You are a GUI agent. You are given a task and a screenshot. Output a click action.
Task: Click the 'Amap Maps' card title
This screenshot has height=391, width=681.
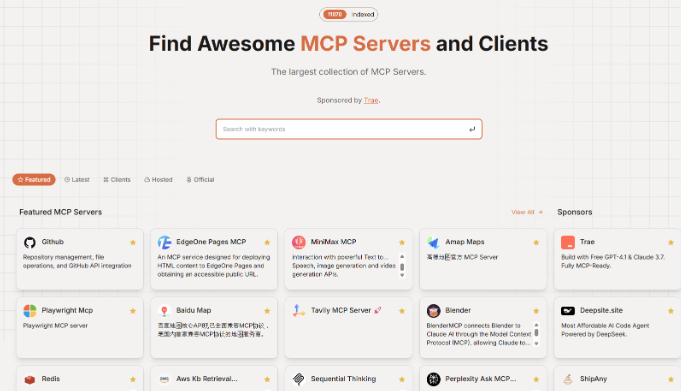click(x=465, y=242)
